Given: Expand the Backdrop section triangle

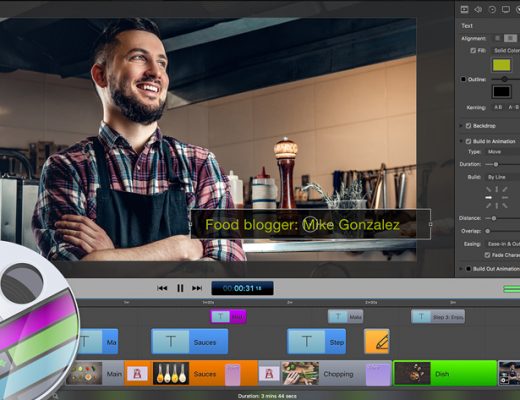Looking at the screenshot, I should tap(461, 126).
